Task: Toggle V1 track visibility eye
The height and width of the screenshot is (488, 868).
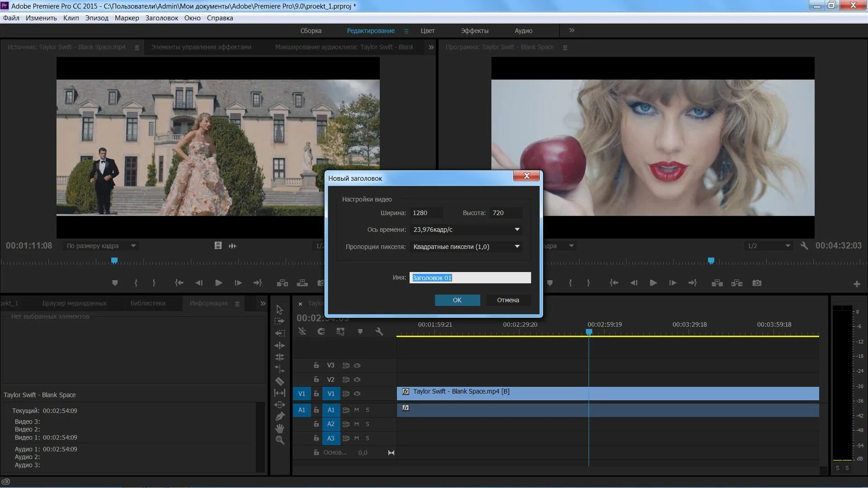Action: pos(357,394)
